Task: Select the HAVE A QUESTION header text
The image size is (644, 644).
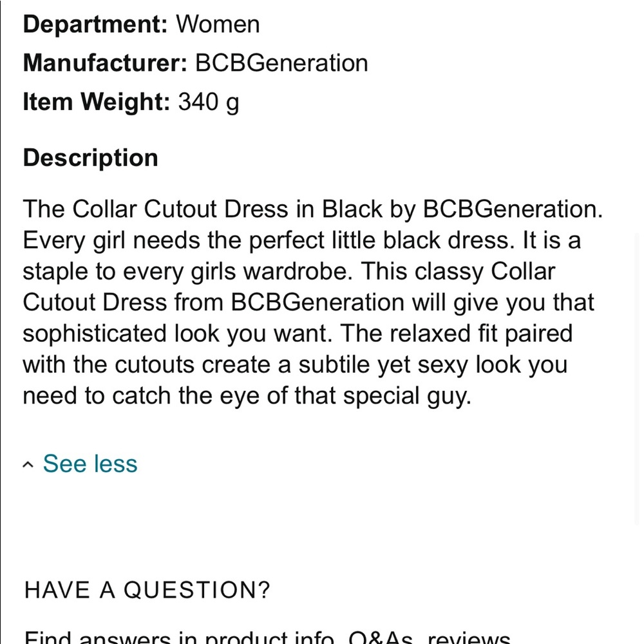Action: pos(146,589)
